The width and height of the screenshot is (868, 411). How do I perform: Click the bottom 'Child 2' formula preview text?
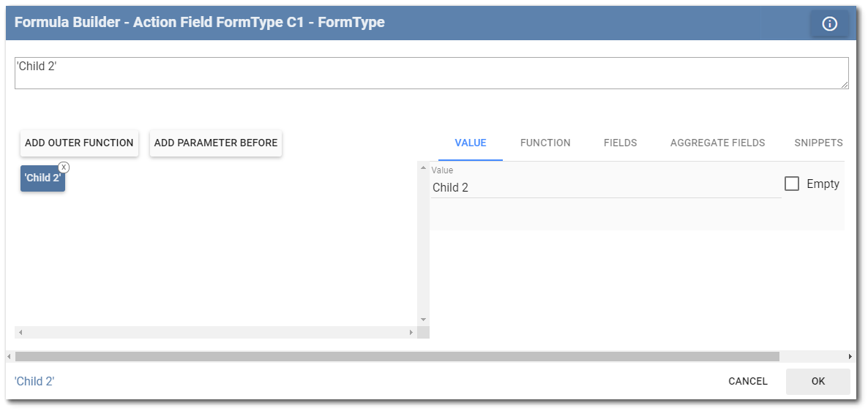(x=34, y=381)
